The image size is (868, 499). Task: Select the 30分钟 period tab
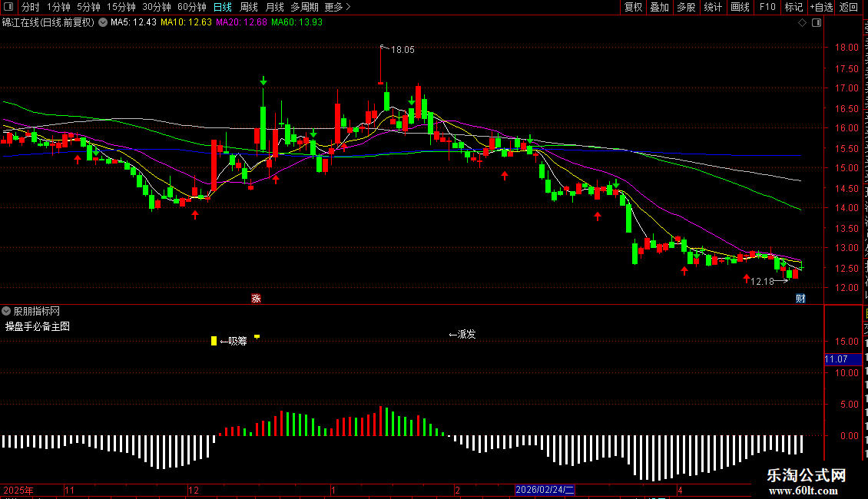pyautogui.click(x=157, y=7)
